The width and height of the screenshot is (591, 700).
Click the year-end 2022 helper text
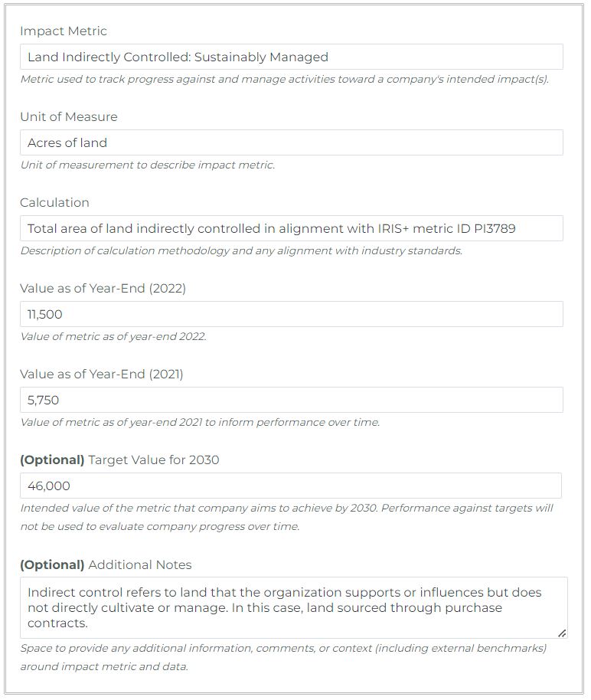113,337
